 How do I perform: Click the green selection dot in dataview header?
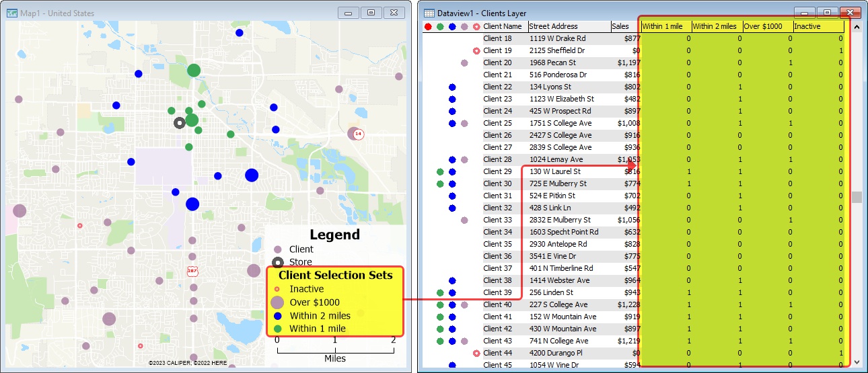tap(440, 27)
